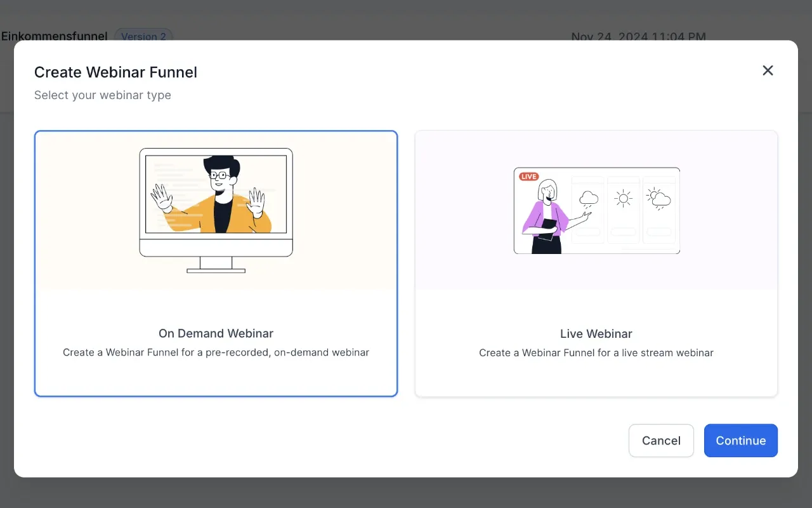Image resolution: width=812 pixels, height=508 pixels.
Task: Click the Live Webinar illustration
Action: 596,210
